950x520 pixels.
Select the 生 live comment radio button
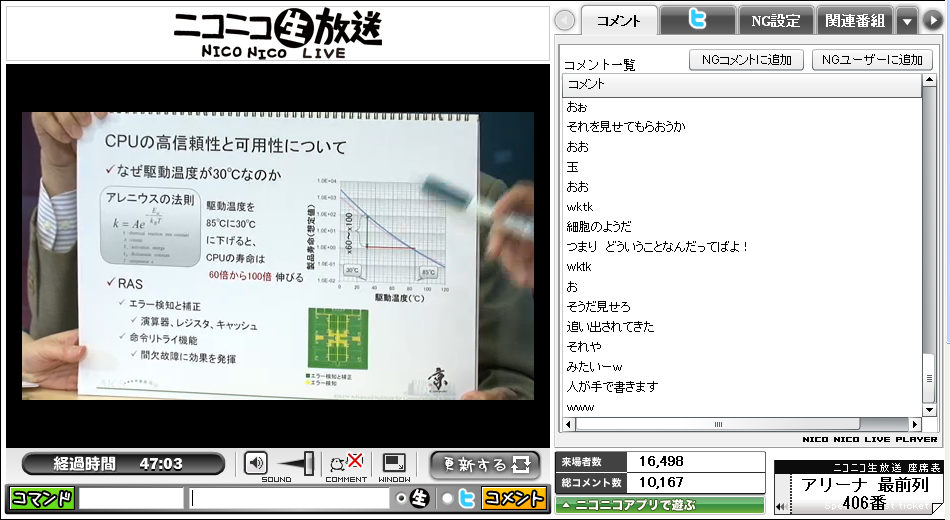coord(400,499)
